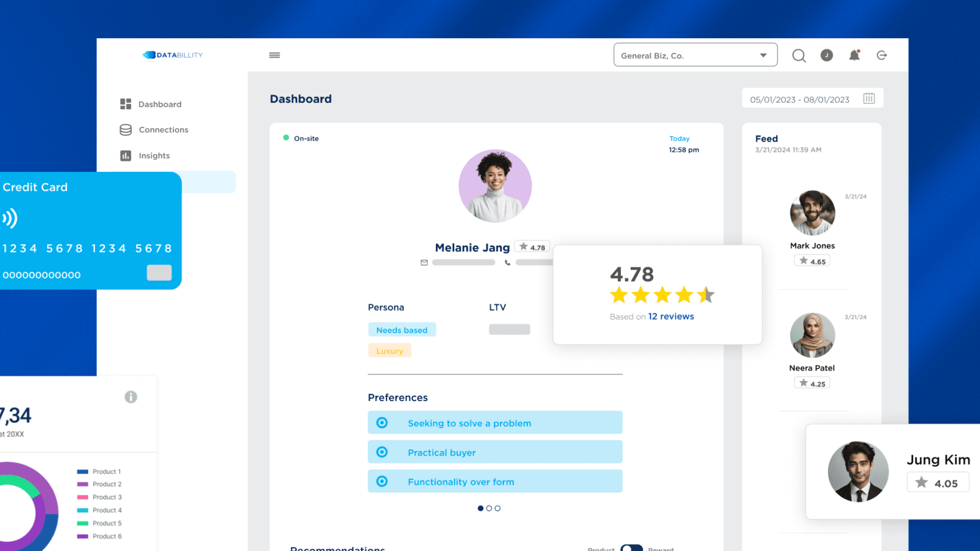
Task: Click the info icon on the chart card
Action: click(x=131, y=397)
